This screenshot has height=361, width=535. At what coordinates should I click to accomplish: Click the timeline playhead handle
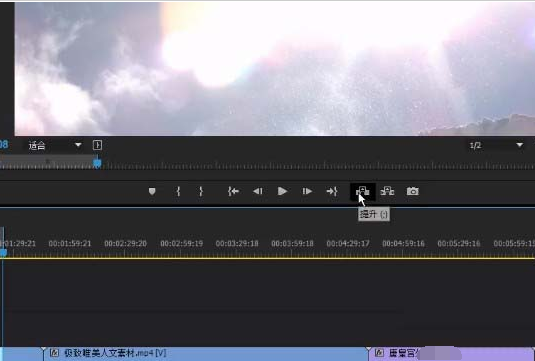3,252
